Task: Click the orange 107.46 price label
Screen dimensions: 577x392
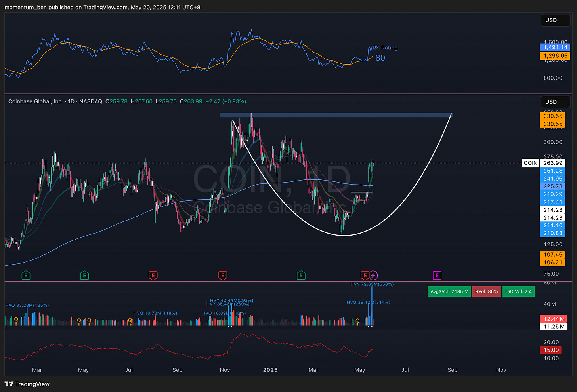Action: point(552,255)
